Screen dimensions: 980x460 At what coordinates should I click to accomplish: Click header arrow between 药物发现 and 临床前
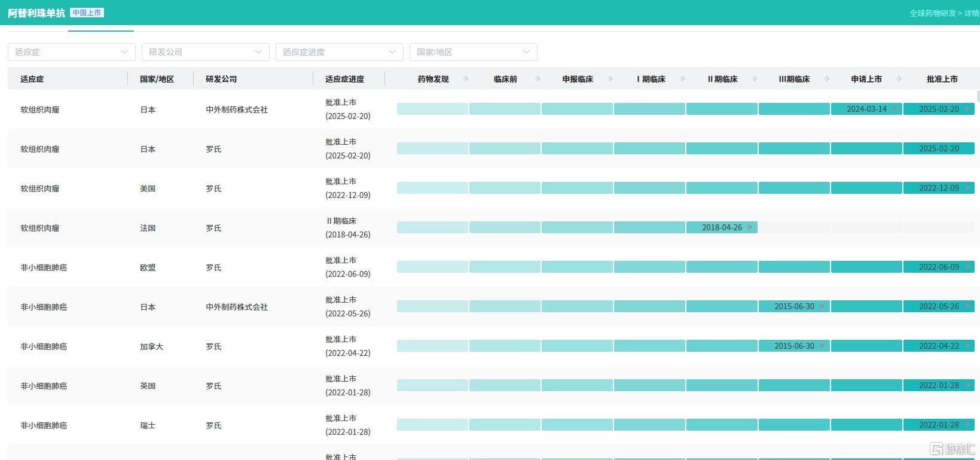click(466, 78)
